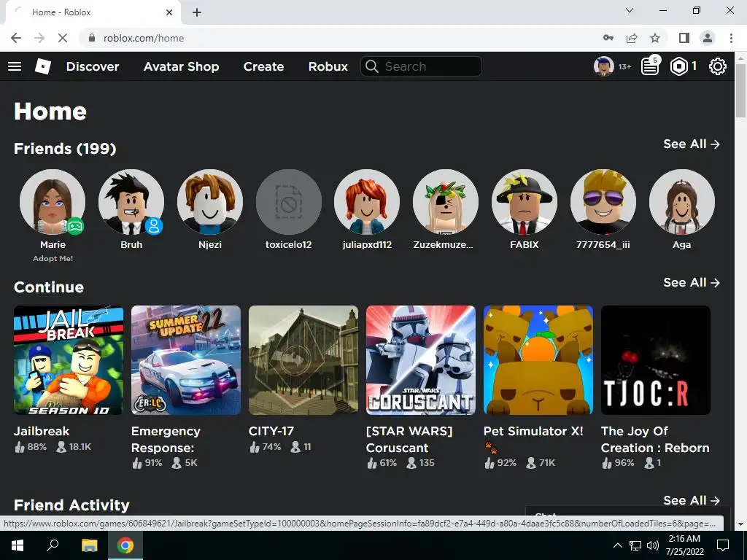The width and height of the screenshot is (747, 560).
Task: Open the notifications feed icon
Action: tap(650, 66)
